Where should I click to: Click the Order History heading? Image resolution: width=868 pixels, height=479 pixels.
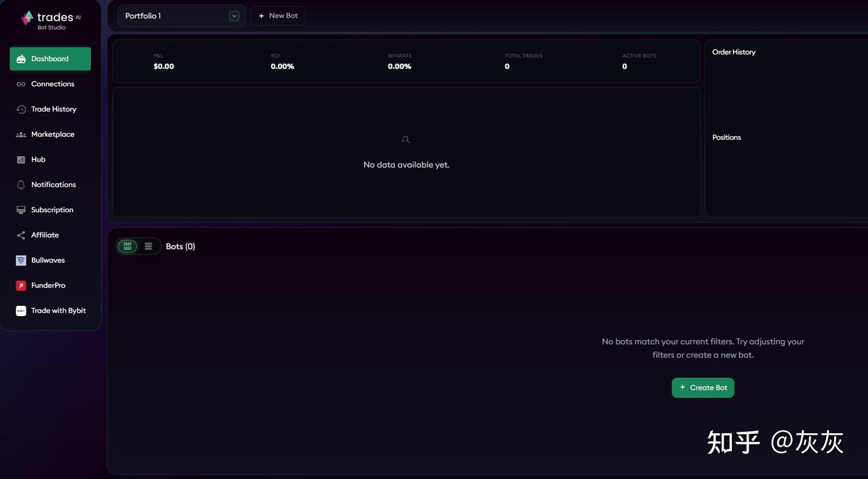coord(734,52)
